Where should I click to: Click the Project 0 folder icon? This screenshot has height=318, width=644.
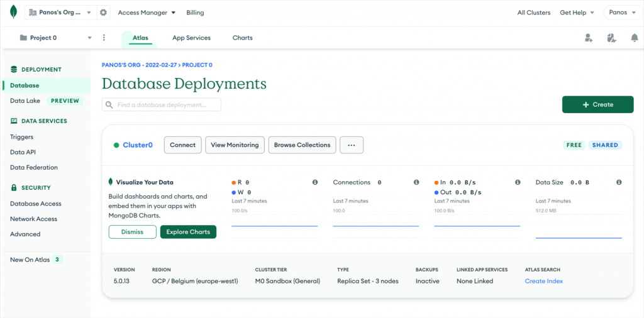coord(23,38)
